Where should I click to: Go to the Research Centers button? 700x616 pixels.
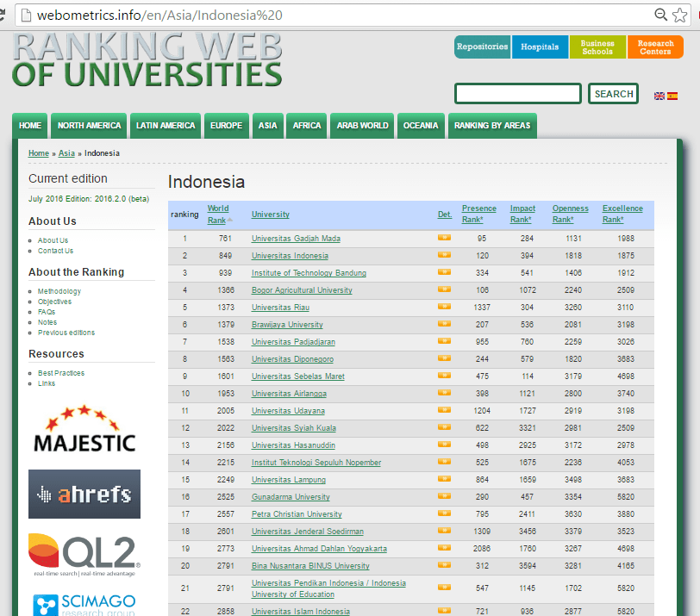[655, 47]
